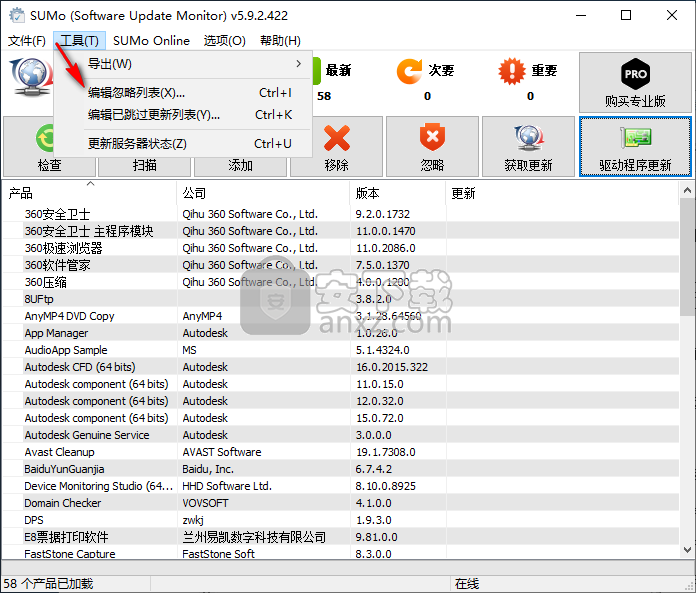Close the open 工具(T) menu
Image resolution: width=696 pixels, height=593 pixels.
tap(79, 41)
